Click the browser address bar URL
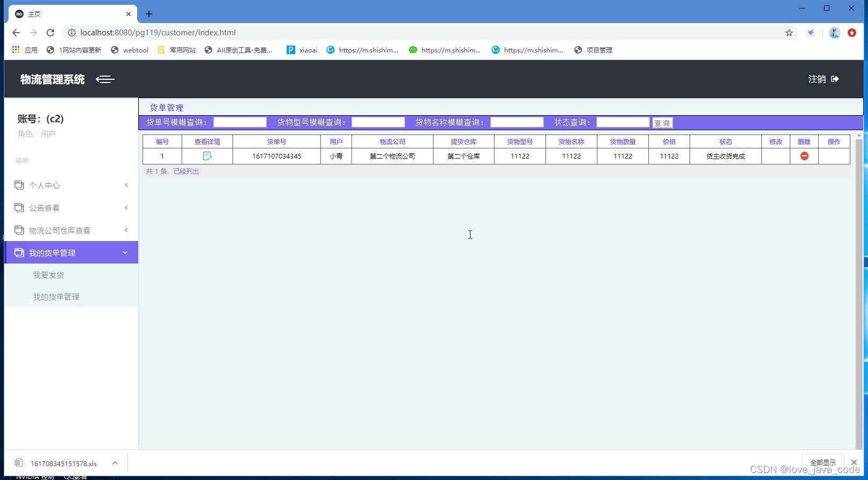 pos(158,33)
